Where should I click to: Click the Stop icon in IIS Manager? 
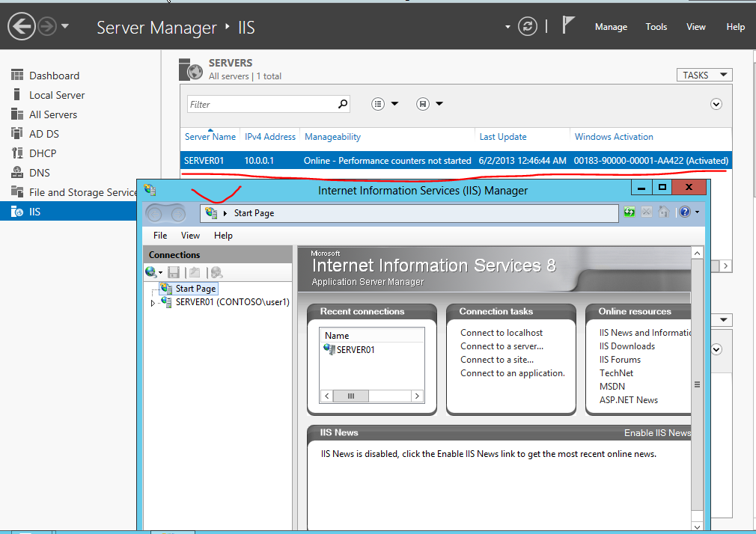(x=647, y=212)
